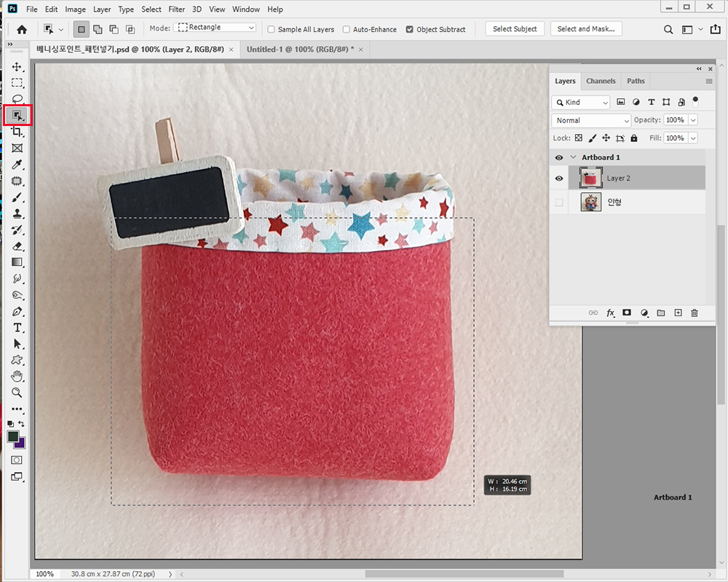Add a layer mask icon
Image resolution: width=728 pixels, height=582 pixels.
[627, 312]
